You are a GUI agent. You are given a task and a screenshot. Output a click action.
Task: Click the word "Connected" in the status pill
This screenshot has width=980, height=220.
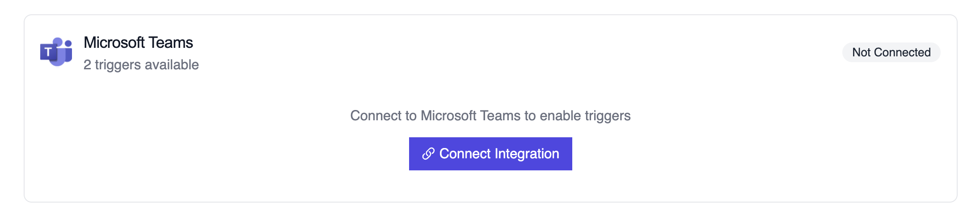point(902,52)
